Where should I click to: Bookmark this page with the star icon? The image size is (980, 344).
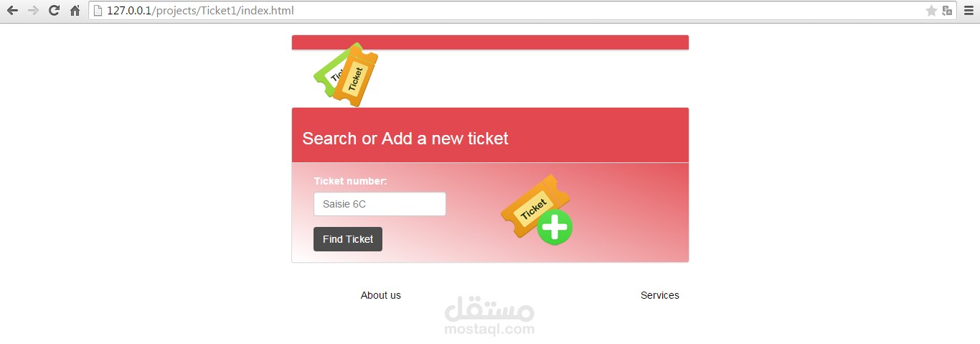931,11
